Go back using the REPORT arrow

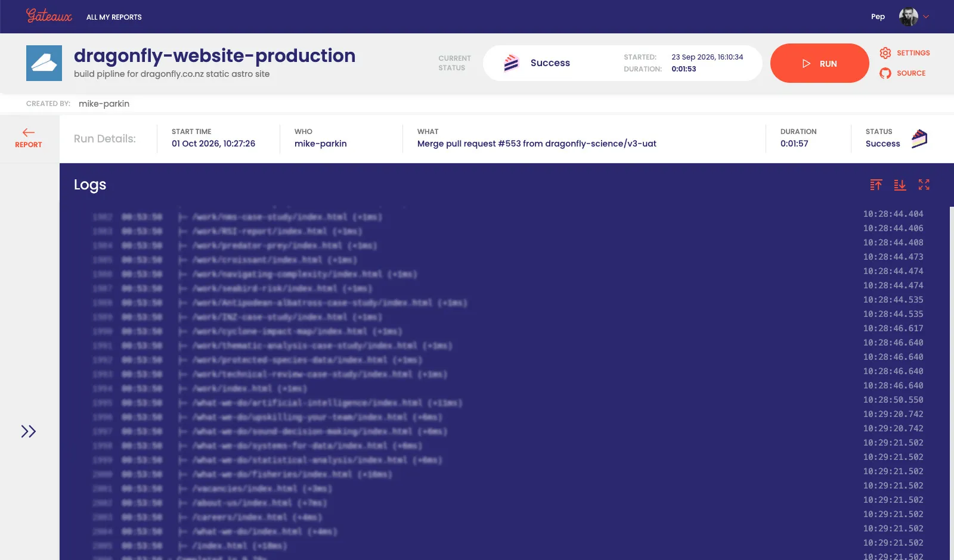point(29,138)
